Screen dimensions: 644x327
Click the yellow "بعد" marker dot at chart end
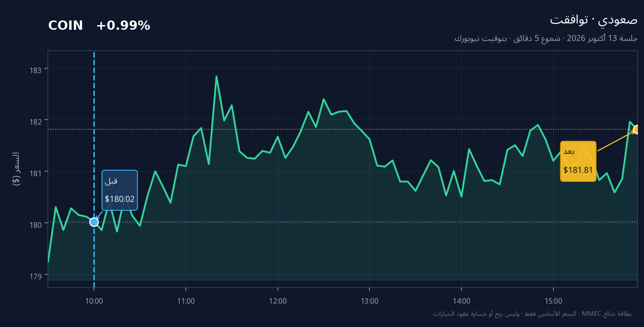pyautogui.click(x=637, y=129)
